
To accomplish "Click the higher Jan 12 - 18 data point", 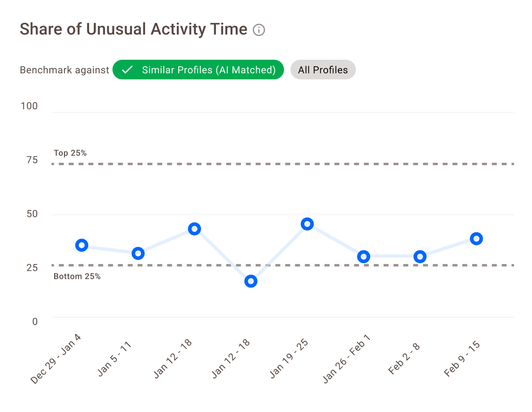I will click(195, 229).
